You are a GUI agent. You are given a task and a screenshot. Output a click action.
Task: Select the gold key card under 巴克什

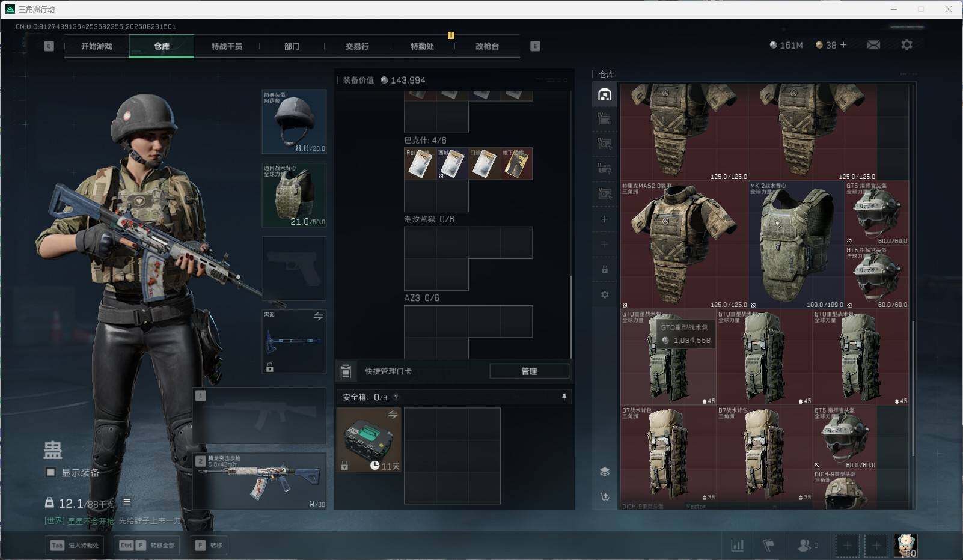click(x=516, y=164)
